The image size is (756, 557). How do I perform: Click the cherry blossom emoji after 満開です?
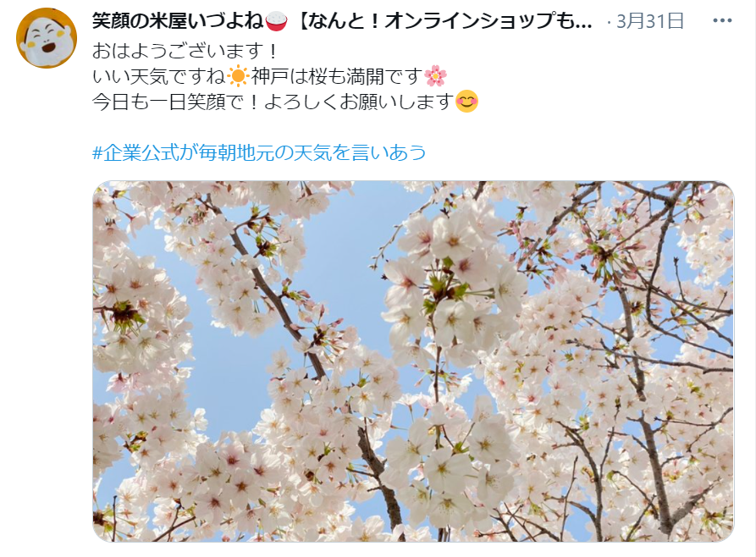pos(435,76)
